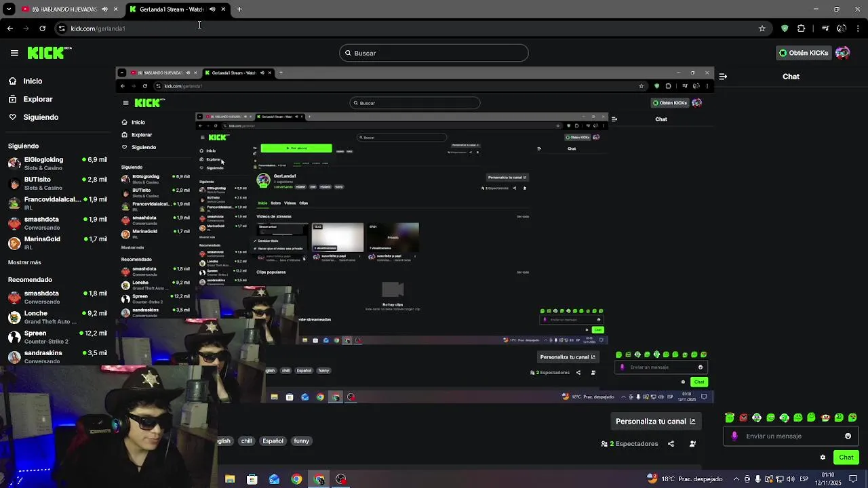Click the Español tag

click(x=273, y=441)
